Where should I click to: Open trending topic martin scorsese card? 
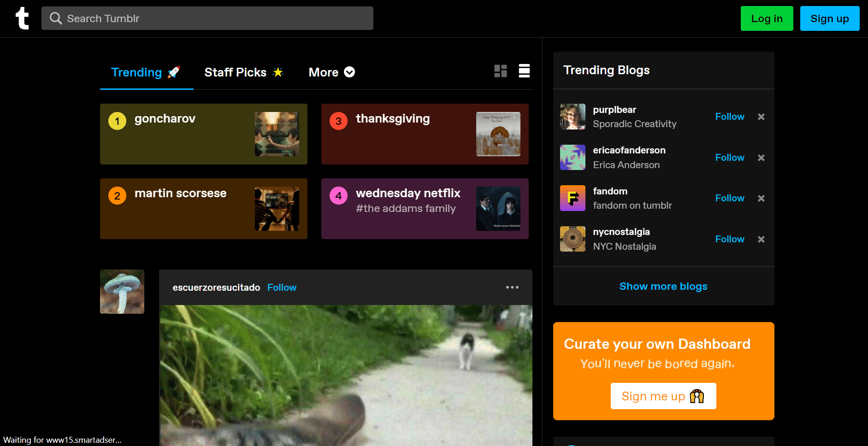[204, 209]
